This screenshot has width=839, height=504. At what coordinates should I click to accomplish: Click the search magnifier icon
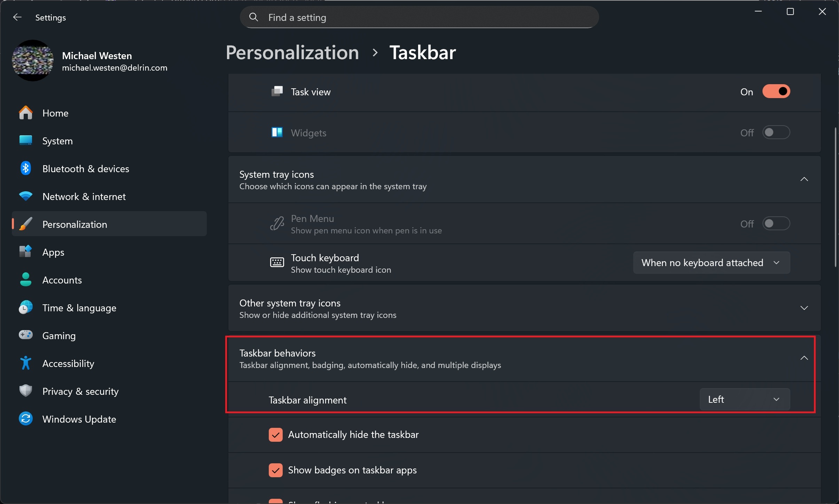coord(254,17)
